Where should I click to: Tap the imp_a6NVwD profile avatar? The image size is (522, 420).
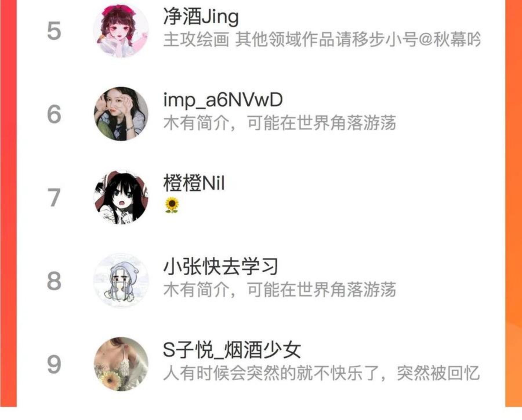point(121,114)
